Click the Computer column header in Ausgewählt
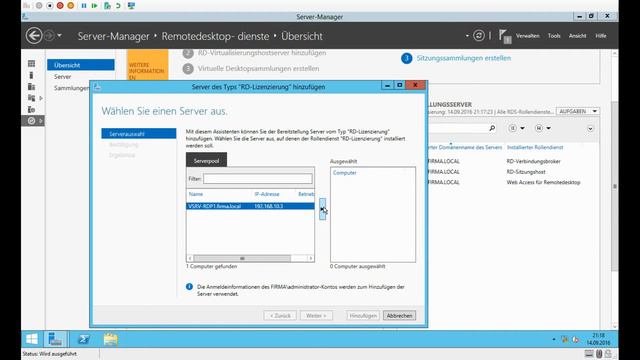This screenshot has width=640, height=360. 344,173
